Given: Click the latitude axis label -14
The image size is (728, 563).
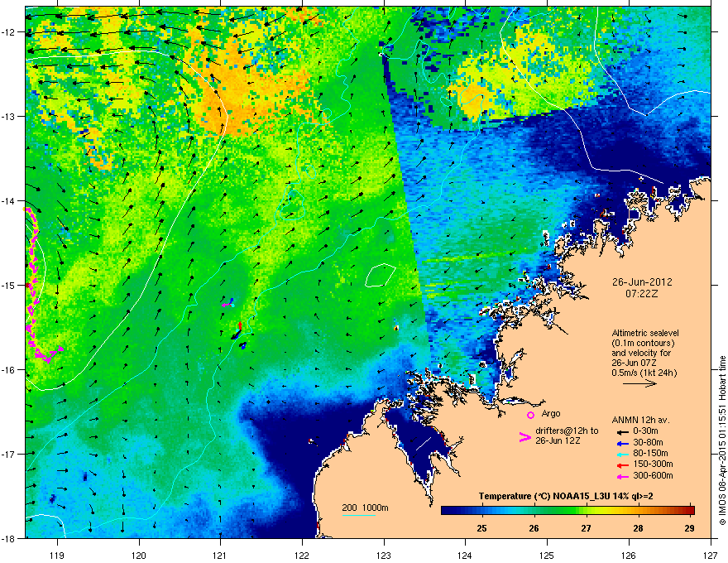Looking at the screenshot, I should (9, 200).
